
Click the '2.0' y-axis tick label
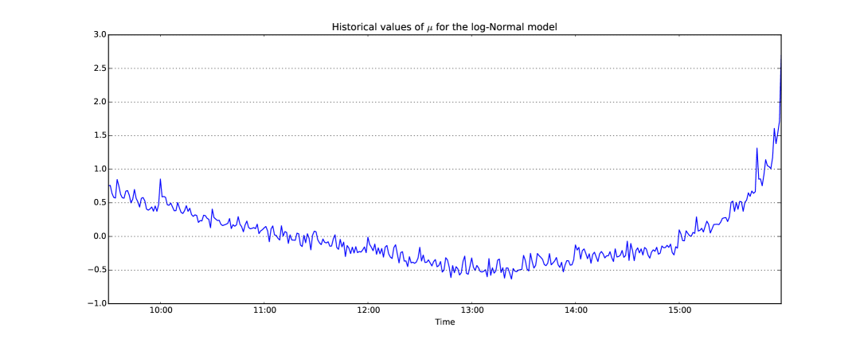click(99, 103)
